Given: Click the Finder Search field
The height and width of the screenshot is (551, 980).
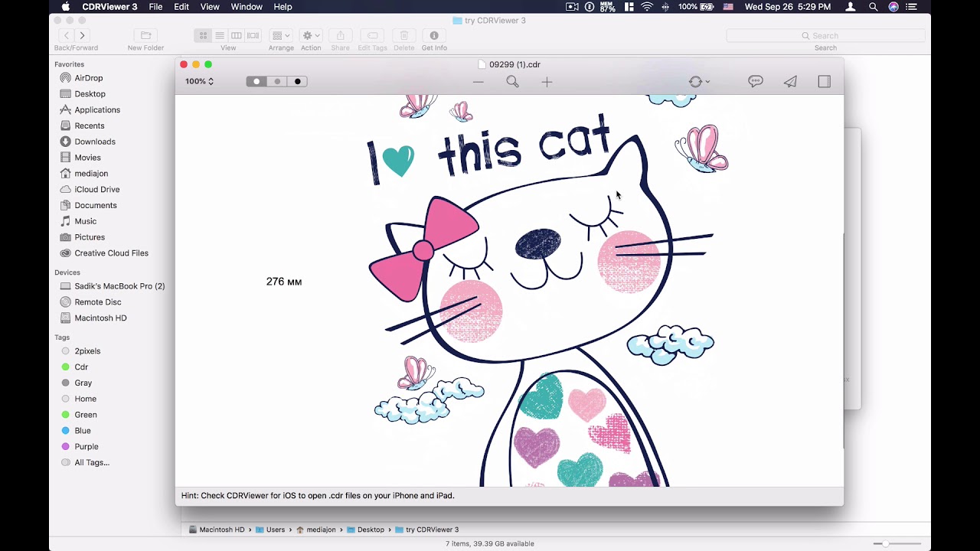Looking at the screenshot, I should [825, 36].
